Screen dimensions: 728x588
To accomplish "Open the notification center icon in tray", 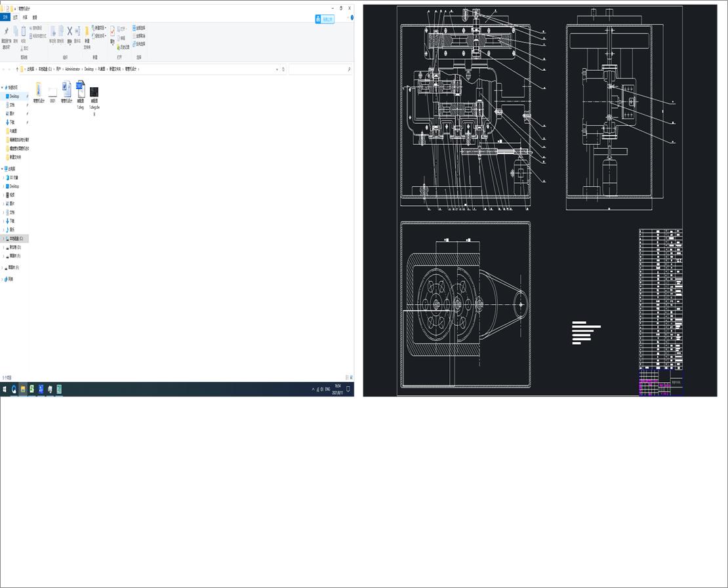I will 348,389.
